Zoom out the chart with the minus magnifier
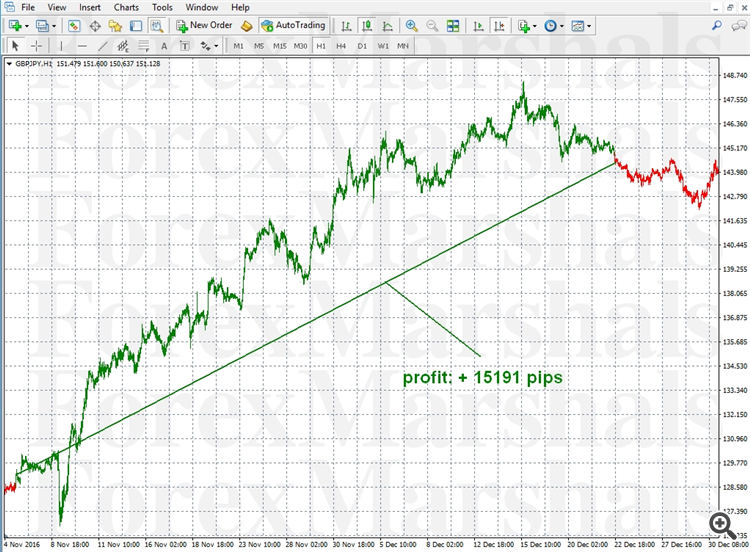The image size is (750, 552). (432, 26)
